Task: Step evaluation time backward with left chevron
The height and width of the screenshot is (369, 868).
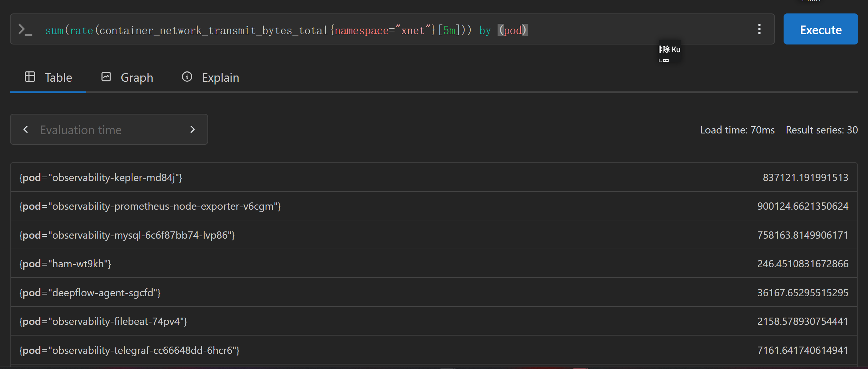Action: (x=25, y=130)
